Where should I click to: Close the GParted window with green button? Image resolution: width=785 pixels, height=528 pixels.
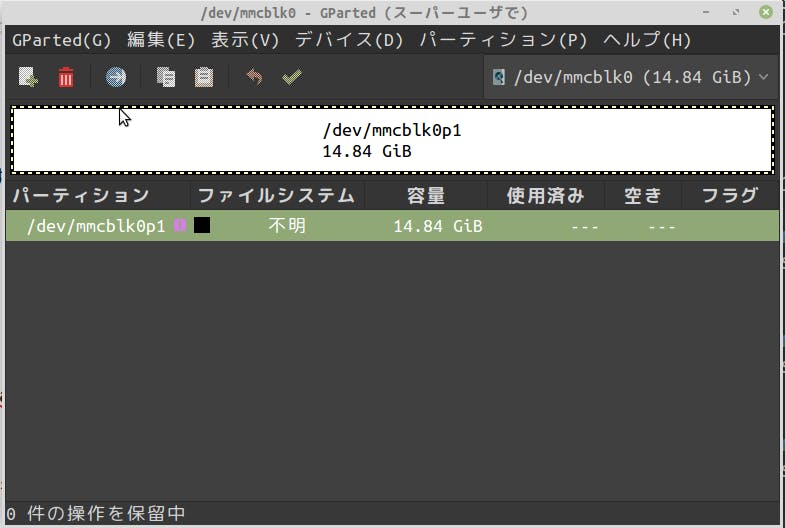(x=766, y=12)
